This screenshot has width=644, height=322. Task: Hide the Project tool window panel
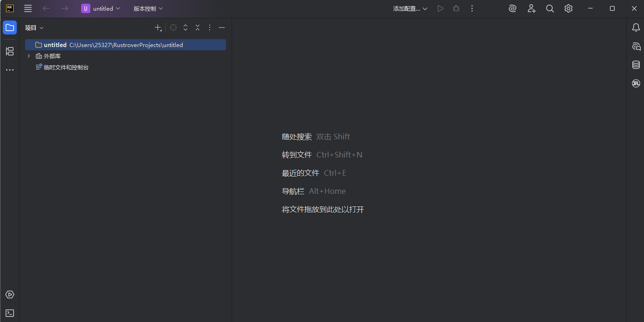[222, 28]
